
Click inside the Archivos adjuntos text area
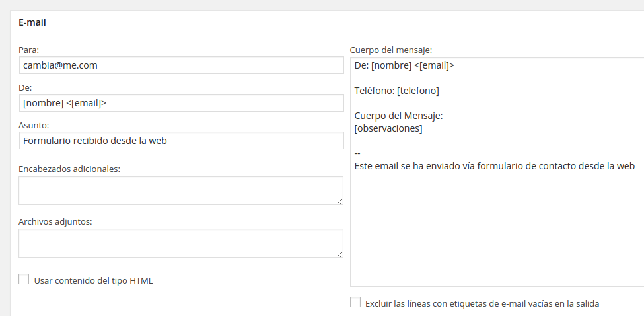(181, 243)
